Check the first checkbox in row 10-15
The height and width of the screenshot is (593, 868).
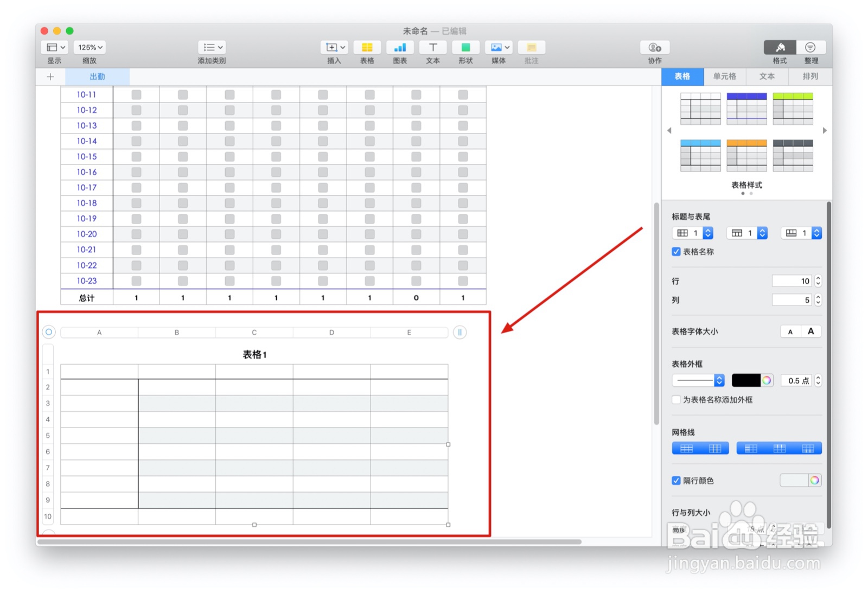point(136,157)
